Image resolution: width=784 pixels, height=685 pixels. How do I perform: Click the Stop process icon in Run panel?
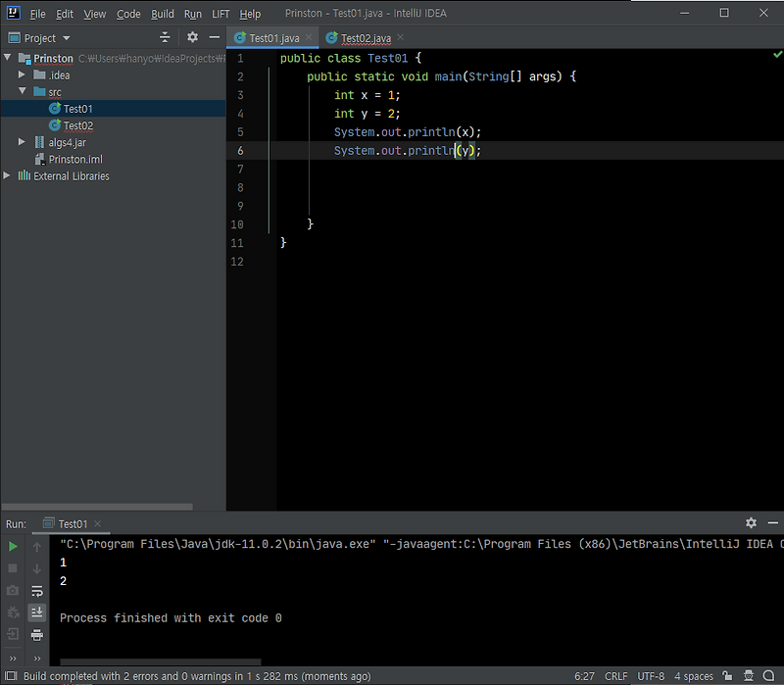(13, 568)
